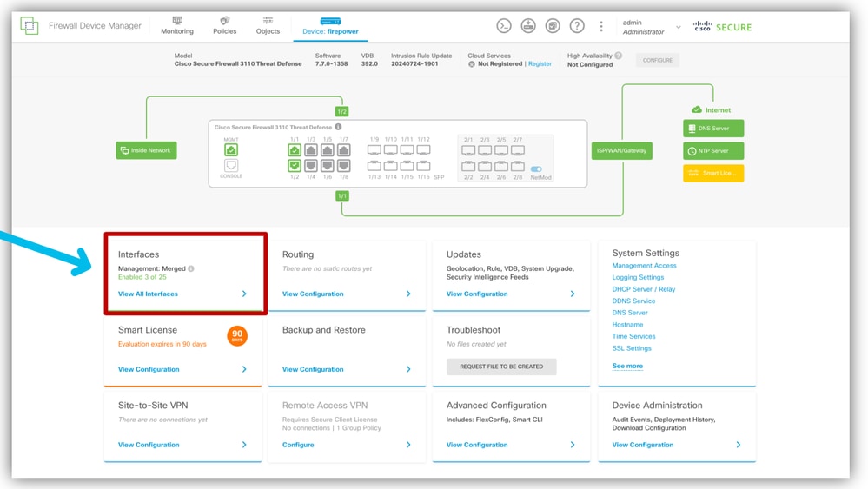Click the CONSOLE port icon
Image resolution: width=868 pixels, height=489 pixels.
(x=231, y=165)
